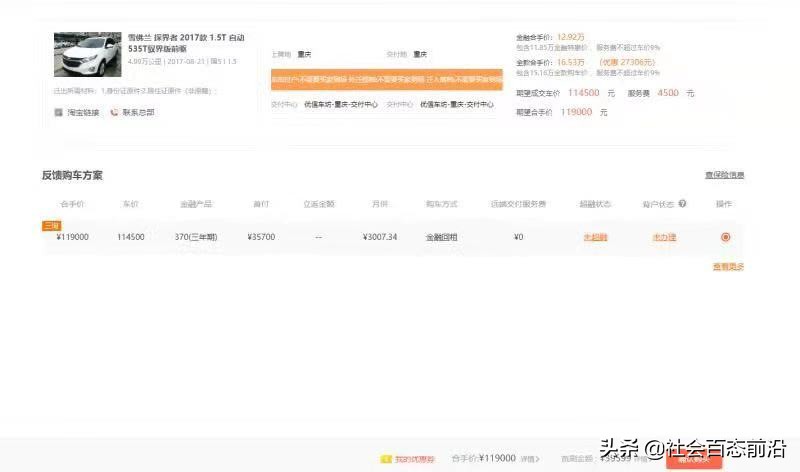Click the car title 雪佛兰 探界者 2017款

coord(186,43)
